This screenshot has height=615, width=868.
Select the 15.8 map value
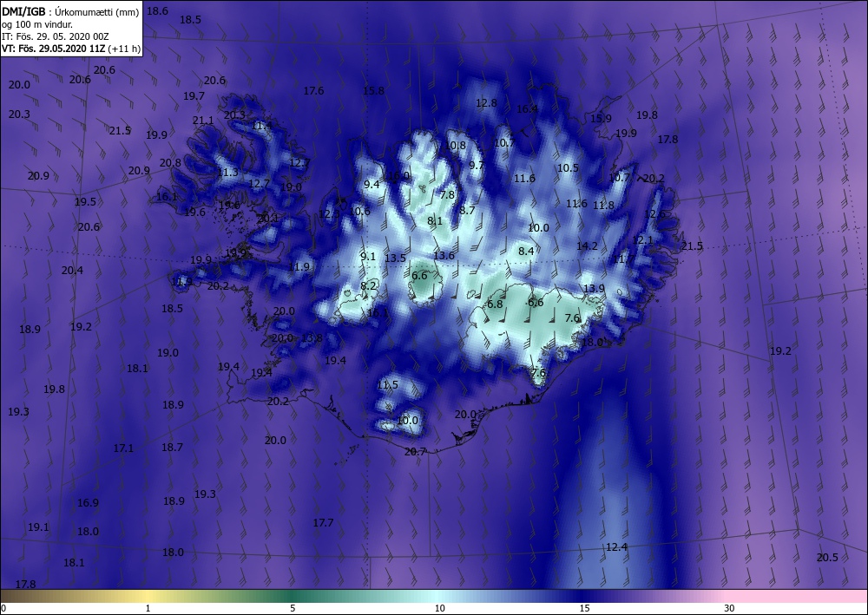(373, 91)
